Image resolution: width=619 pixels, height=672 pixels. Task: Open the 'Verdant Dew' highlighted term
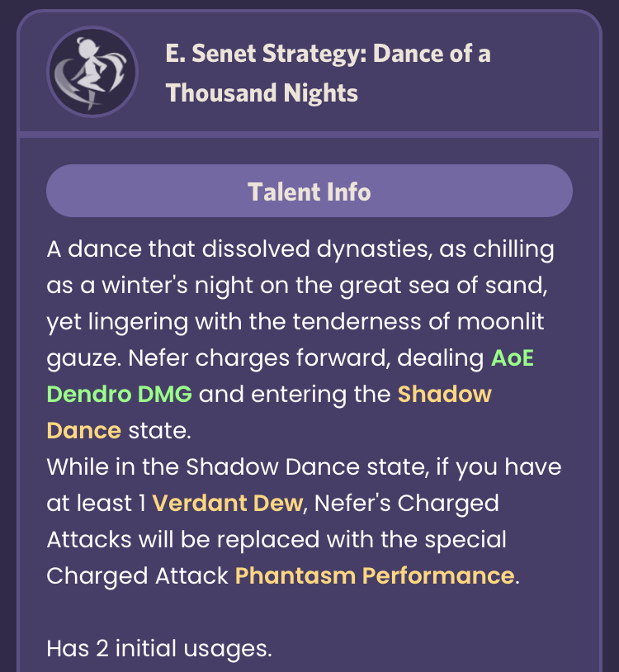(228, 503)
